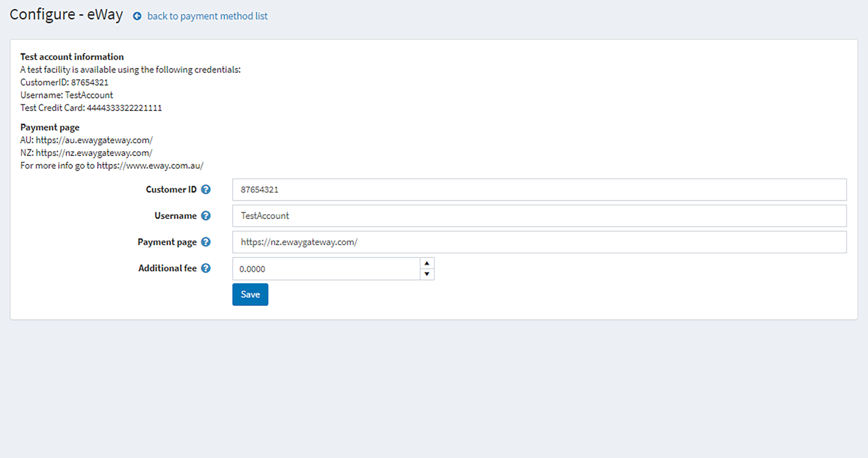Select the Username: TestAccount text line
Viewport: 868px width, 458px height.
pos(67,95)
